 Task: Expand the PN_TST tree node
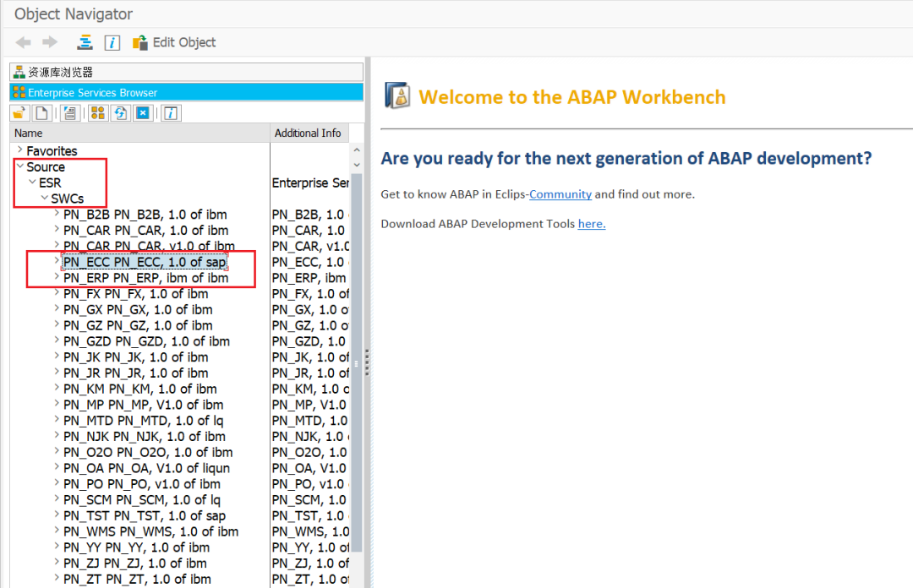pos(57,514)
